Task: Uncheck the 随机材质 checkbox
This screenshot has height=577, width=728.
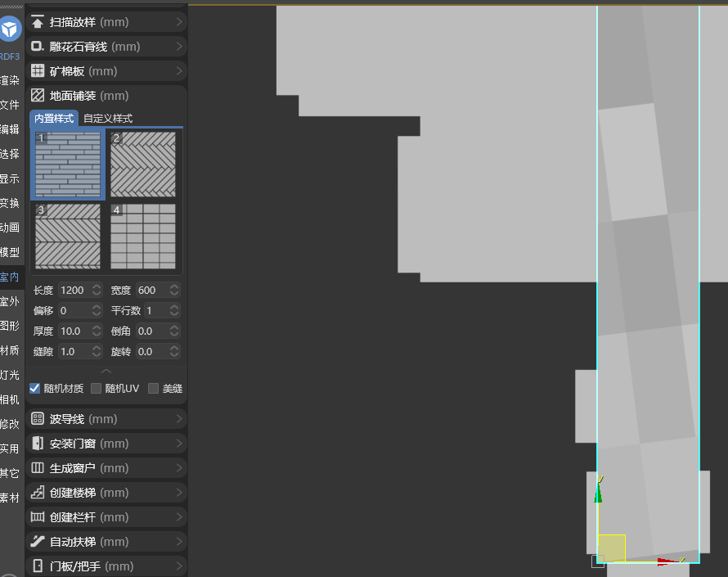Action: tap(35, 389)
